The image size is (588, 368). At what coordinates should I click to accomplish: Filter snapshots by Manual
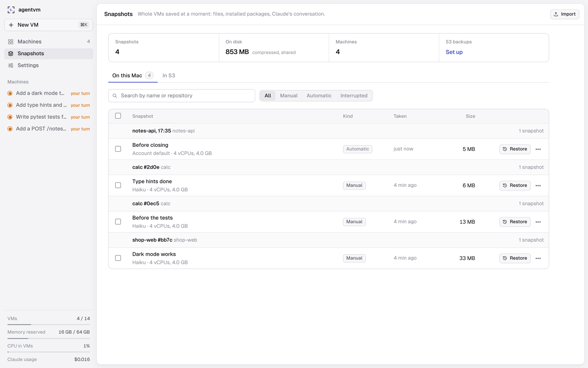coord(289,96)
